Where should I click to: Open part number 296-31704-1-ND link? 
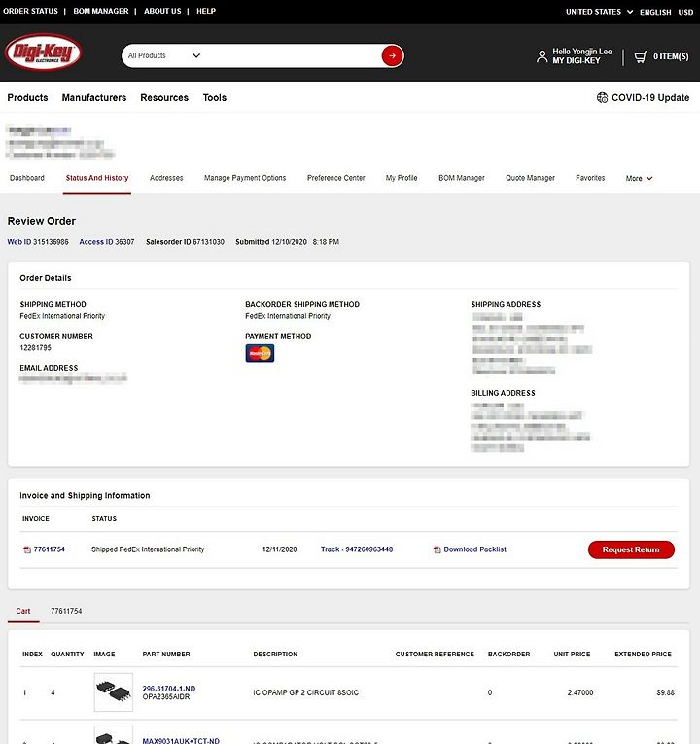(x=169, y=689)
